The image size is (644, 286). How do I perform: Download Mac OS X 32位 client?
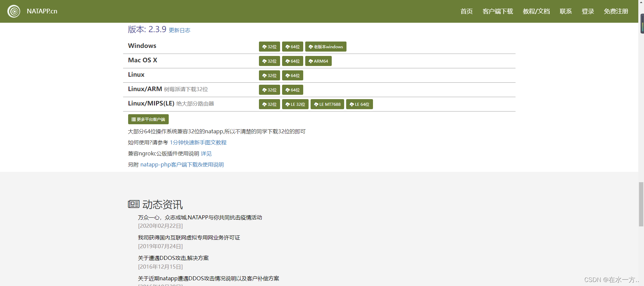click(269, 61)
